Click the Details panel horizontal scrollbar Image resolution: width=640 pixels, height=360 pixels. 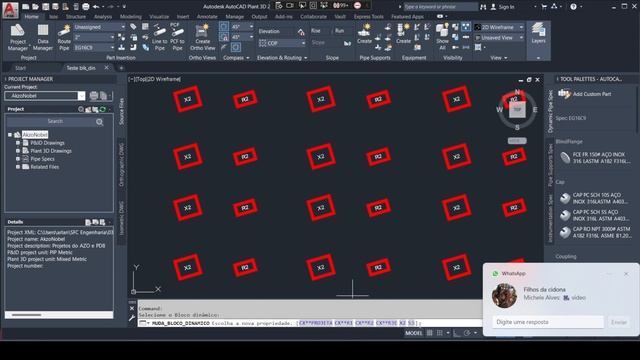point(27,315)
